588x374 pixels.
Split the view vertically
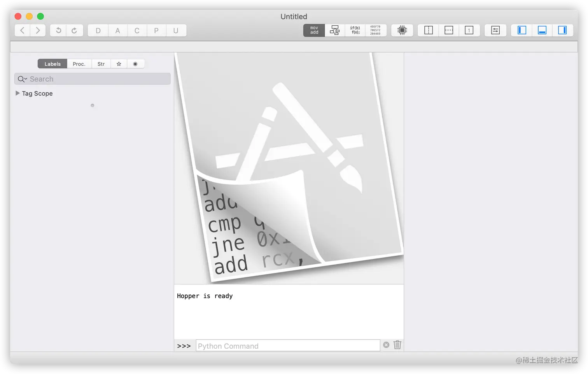pyautogui.click(x=429, y=30)
